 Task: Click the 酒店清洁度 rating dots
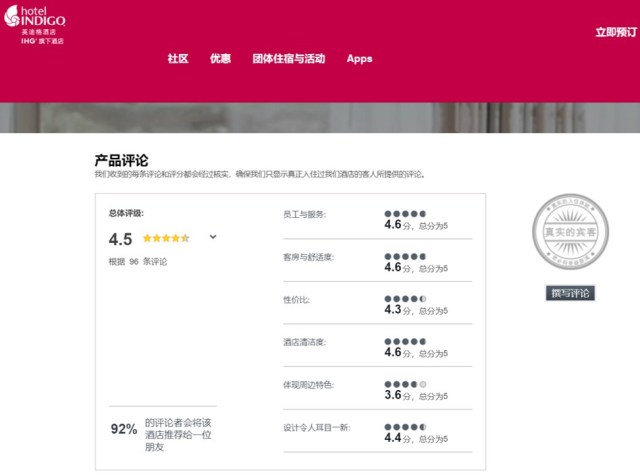(404, 342)
